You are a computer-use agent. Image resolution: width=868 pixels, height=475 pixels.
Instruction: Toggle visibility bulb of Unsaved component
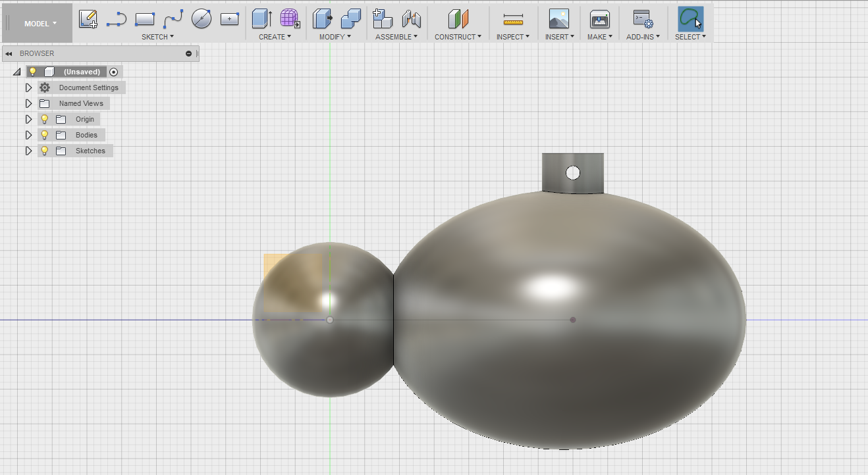(x=32, y=72)
